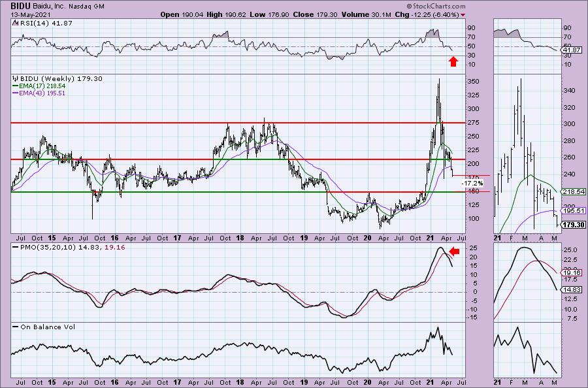
Task: Click the Low 176.90 value
Action: pos(270,14)
